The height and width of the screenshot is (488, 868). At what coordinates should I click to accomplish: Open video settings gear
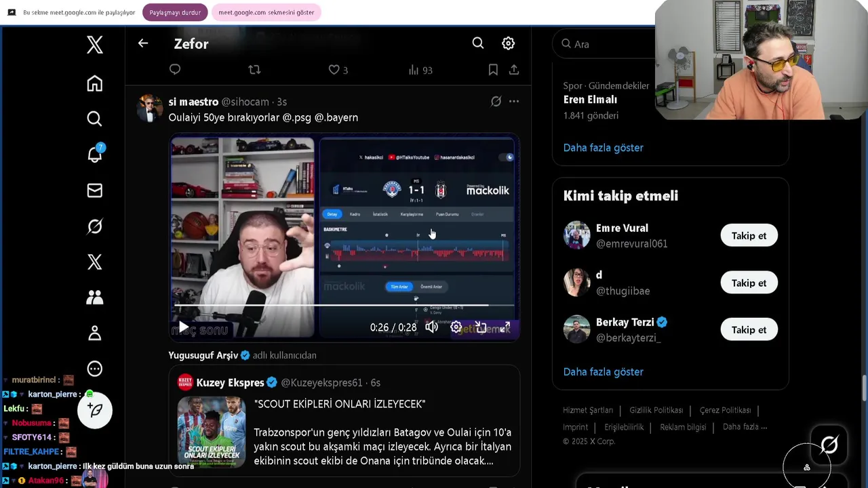[456, 327]
